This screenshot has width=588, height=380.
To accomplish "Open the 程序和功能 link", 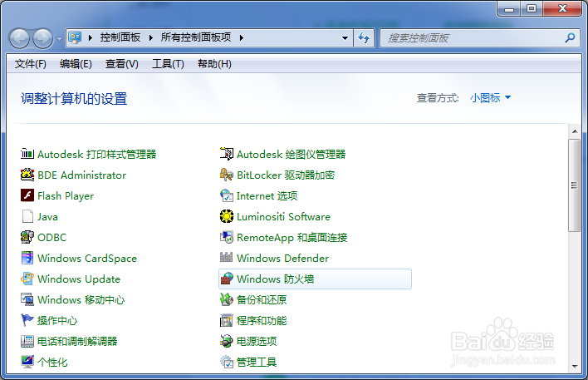I will tap(262, 321).
